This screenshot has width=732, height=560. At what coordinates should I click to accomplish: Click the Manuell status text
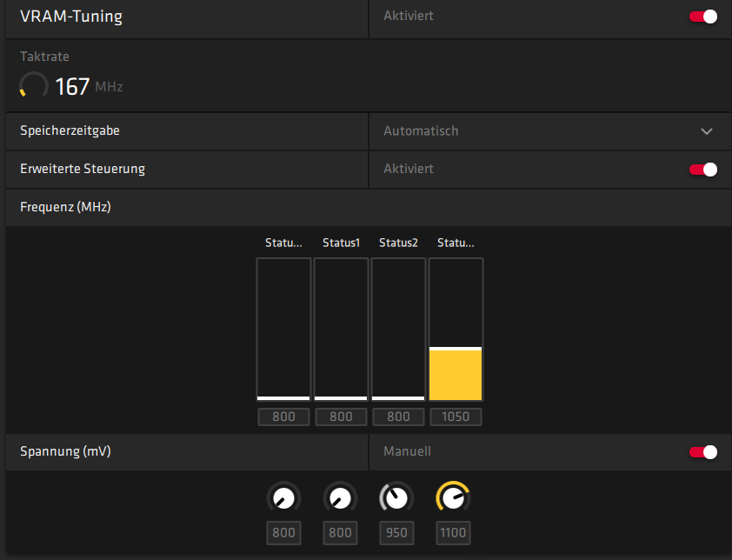(x=407, y=451)
